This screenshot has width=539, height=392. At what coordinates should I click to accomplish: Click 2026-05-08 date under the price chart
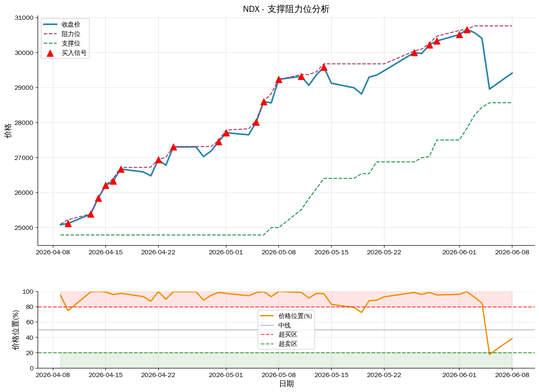point(279,252)
